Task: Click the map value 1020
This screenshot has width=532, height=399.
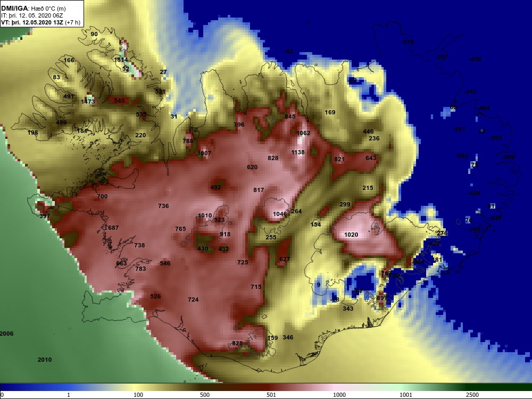Action: click(x=351, y=235)
